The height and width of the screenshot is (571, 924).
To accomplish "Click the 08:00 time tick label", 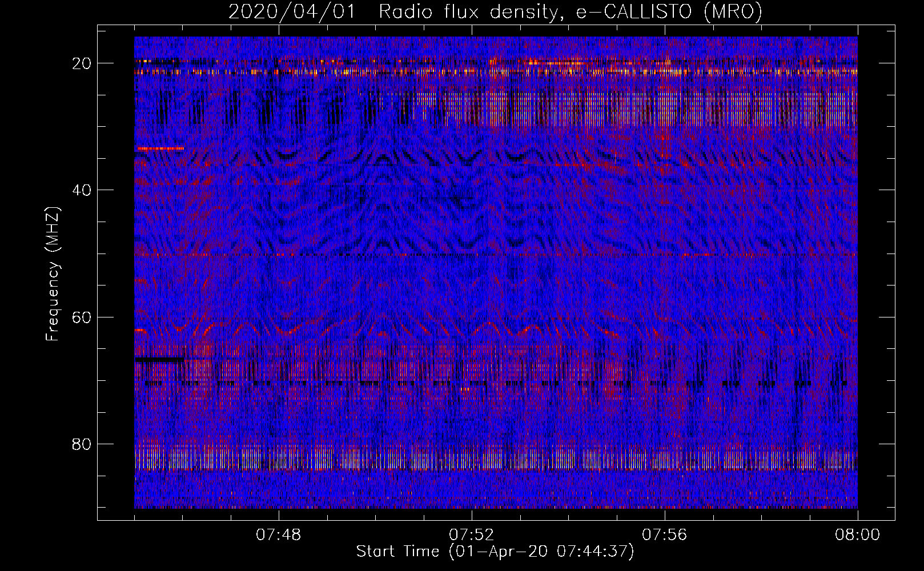I will 858,535.
